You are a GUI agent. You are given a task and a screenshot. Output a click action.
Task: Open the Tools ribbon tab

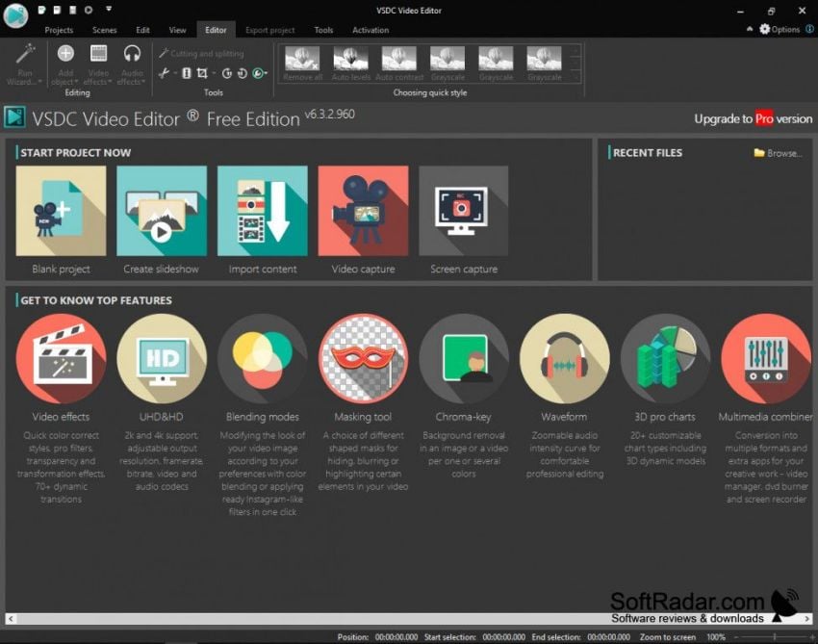click(323, 30)
